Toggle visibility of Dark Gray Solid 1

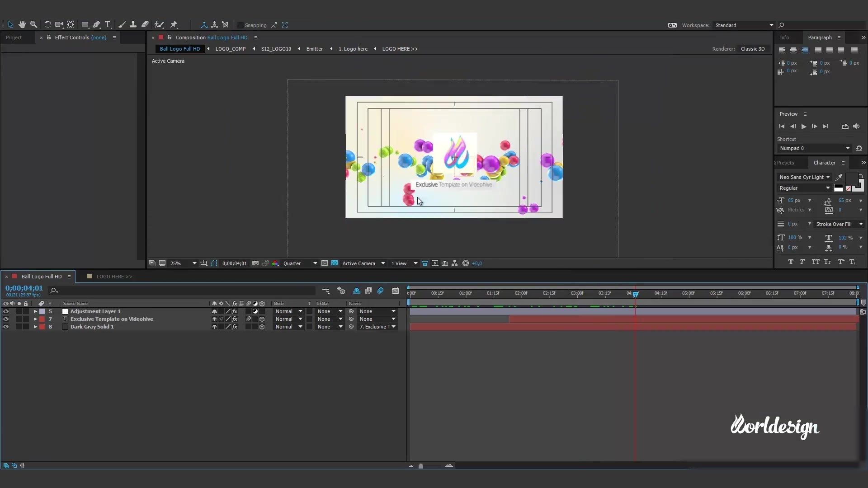(x=6, y=326)
